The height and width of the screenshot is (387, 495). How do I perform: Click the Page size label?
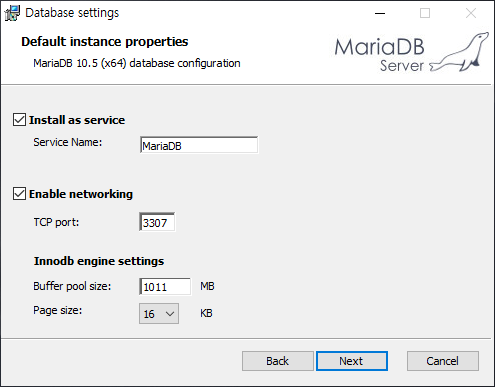tap(57, 310)
